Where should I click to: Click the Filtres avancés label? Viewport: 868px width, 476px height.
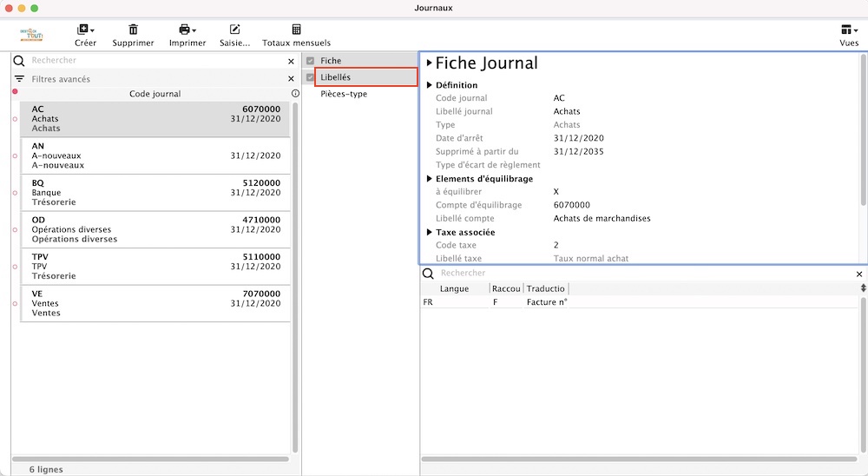click(x=61, y=79)
